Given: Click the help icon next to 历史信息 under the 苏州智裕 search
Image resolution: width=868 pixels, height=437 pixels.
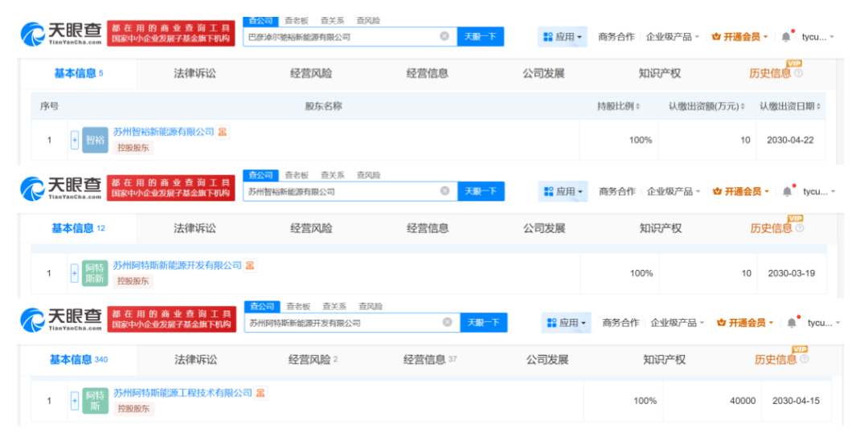Looking at the screenshot, I should [800, 228].
